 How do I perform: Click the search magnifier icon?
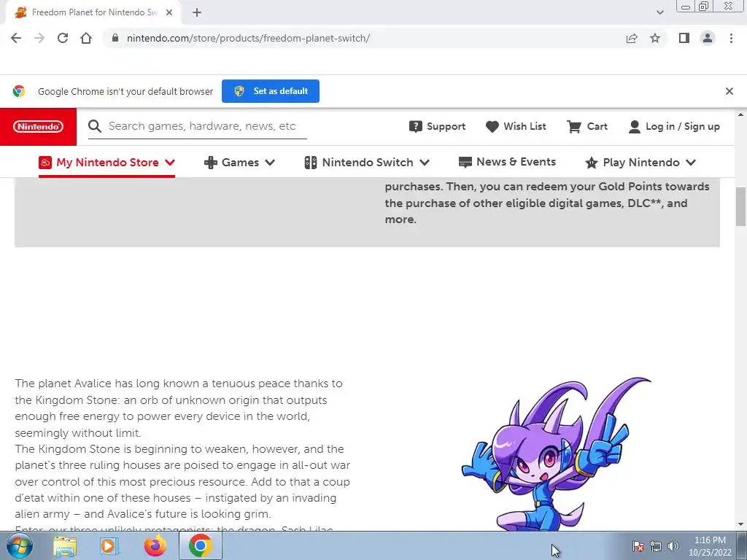(95, 126)
